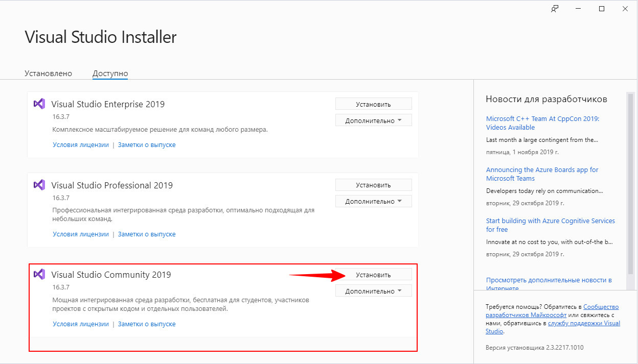This screenshot has height=364, width=638.
Task: Install Visual Studio Professional 2019 with Установить
Action: 373,185
